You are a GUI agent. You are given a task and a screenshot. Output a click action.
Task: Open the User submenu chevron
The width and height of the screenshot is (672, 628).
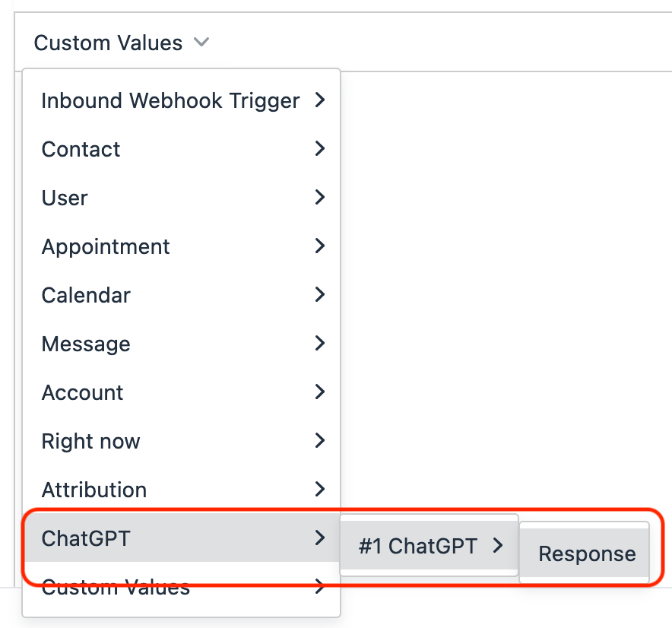coord(320,197)
